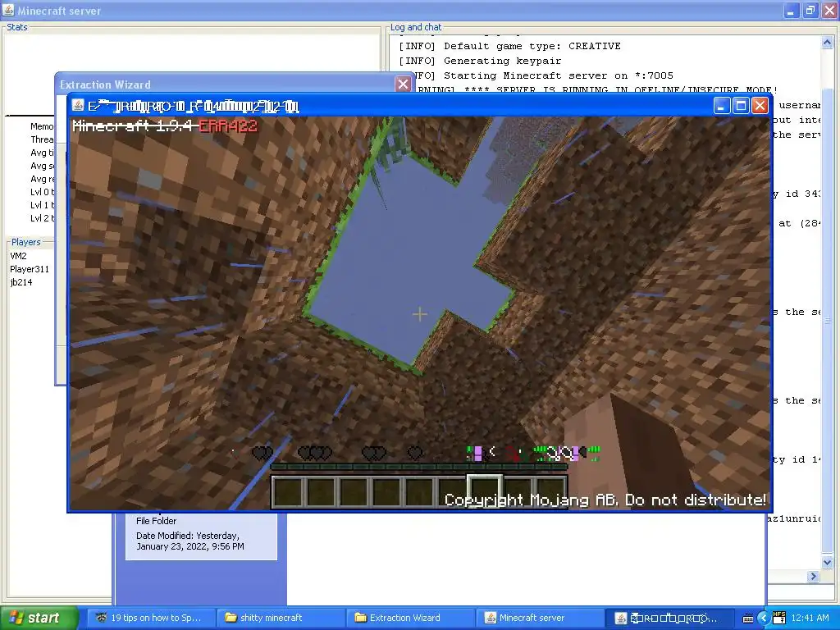
Task: Click the 'Date Modified: Yesterday' details text
Action: 188,536
